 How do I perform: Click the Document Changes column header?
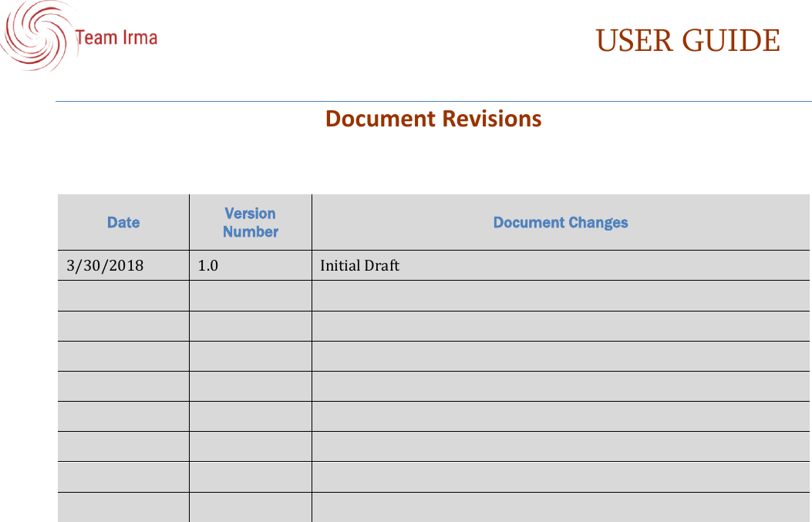[561, 222]
